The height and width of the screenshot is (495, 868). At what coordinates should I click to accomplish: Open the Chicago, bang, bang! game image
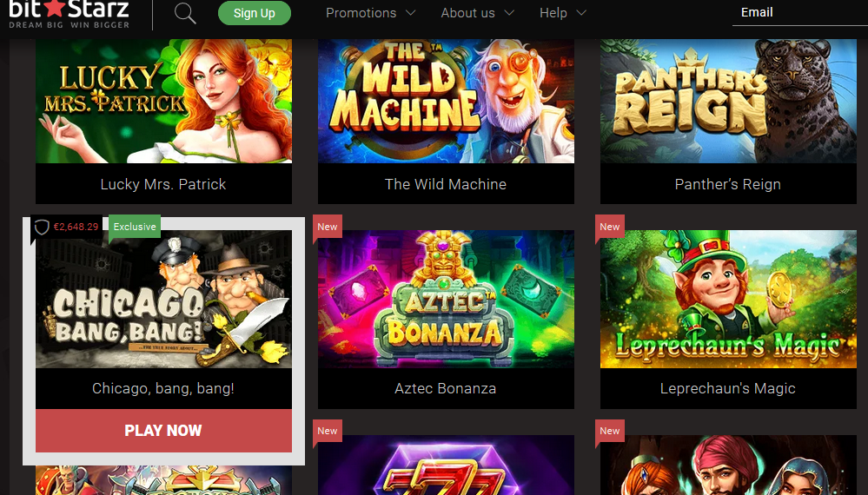coord(163,300)
